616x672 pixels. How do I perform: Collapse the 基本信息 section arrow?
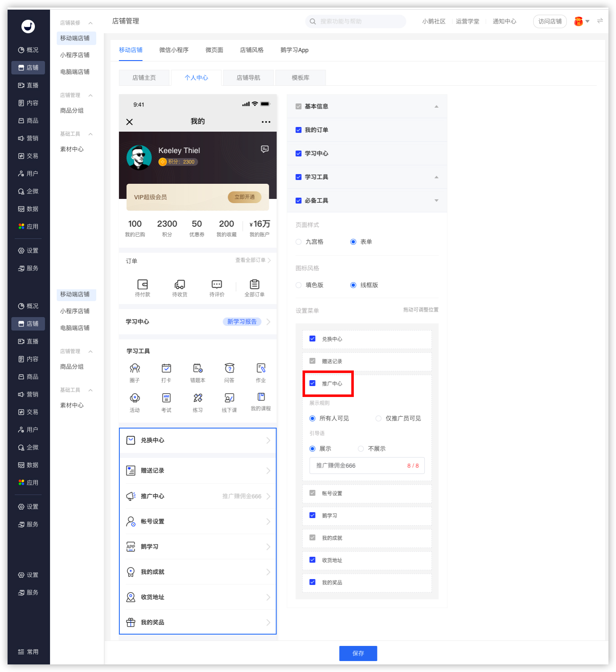click(436, 106)
